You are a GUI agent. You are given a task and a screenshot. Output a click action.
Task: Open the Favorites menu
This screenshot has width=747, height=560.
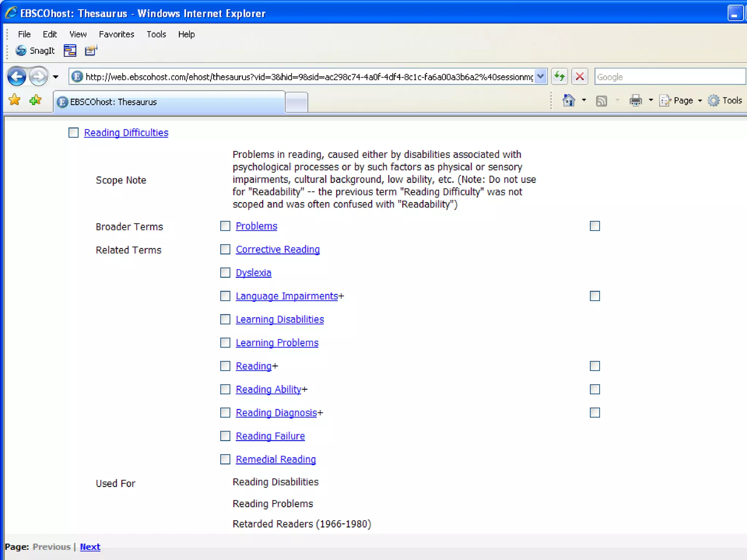click(116, 34)
